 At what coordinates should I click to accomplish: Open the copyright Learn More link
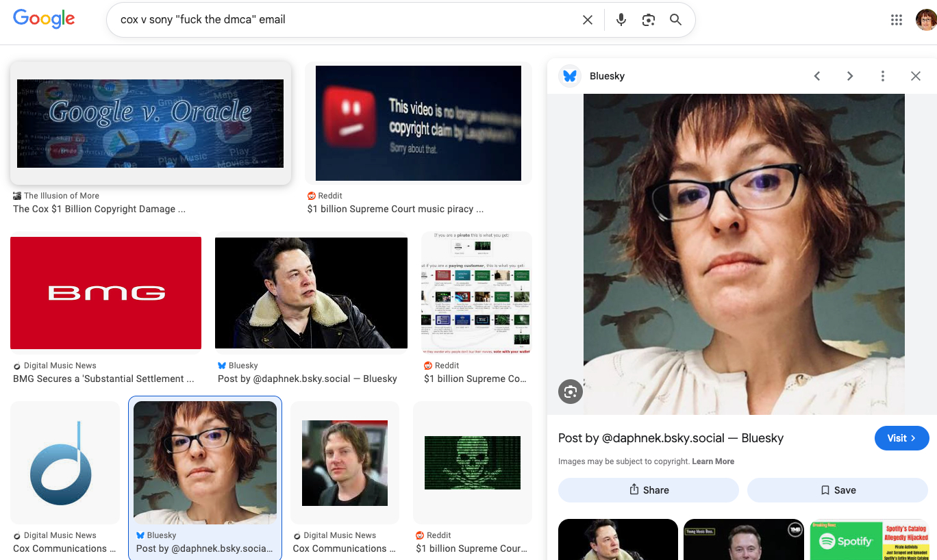click(x=712, y=461)
